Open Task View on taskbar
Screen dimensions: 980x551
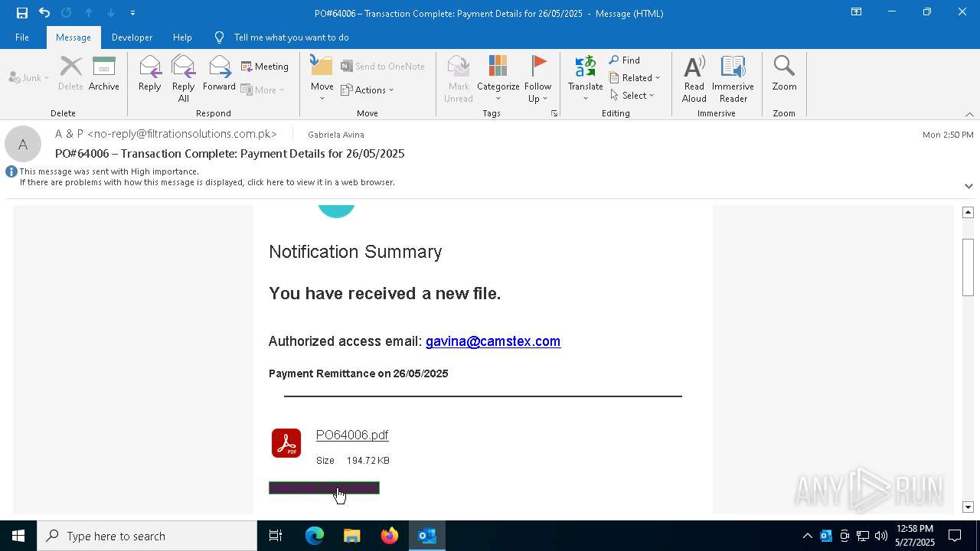pyautogui.click(x=276, y=536)
